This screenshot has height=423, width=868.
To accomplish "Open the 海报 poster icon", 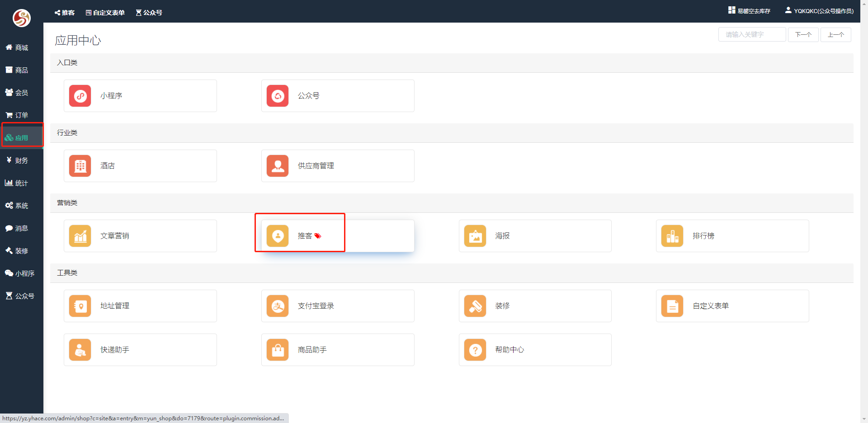I will tap(475, 236).
